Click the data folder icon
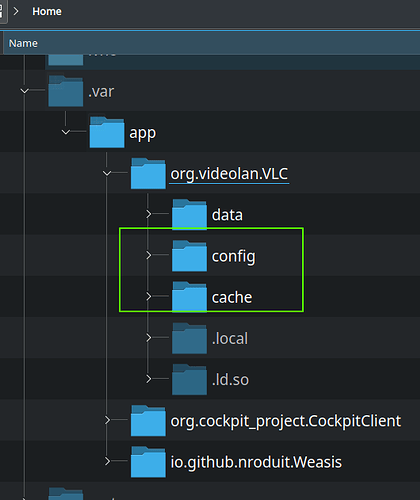 point(189,214)
